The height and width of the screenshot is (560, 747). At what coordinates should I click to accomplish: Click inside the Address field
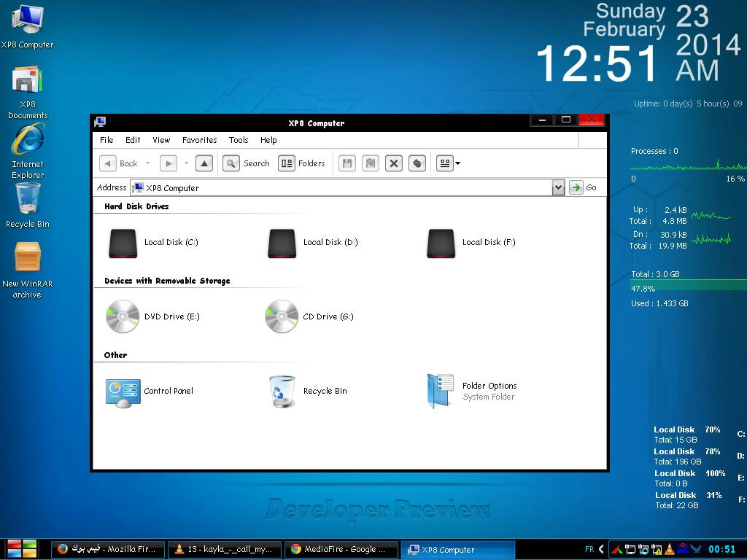(341, 187)
